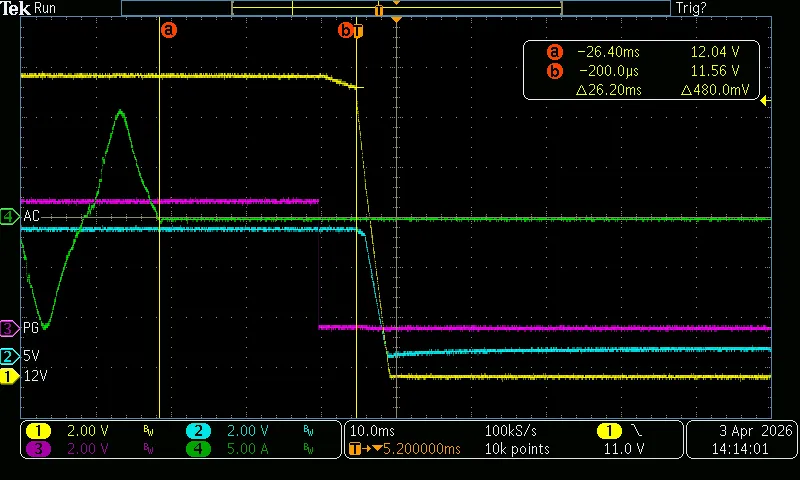This screenshot has width=800, height=480.
Task: Click channel 3 bandwidth limit Bw icon
Action: coord(148,449)
